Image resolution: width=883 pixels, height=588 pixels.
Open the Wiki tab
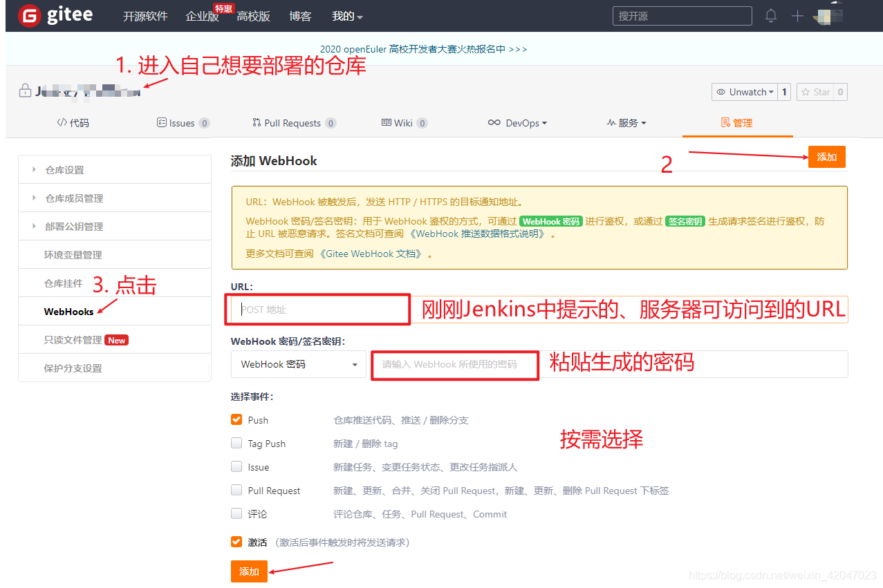(405, 123)
